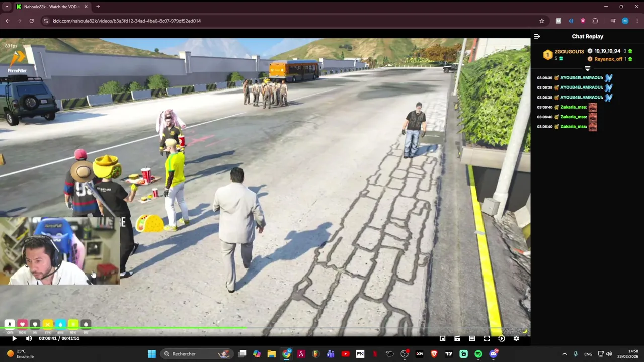Open TradingView taskbar icon
The image size is (644, 362).
[x=449, y=354]
